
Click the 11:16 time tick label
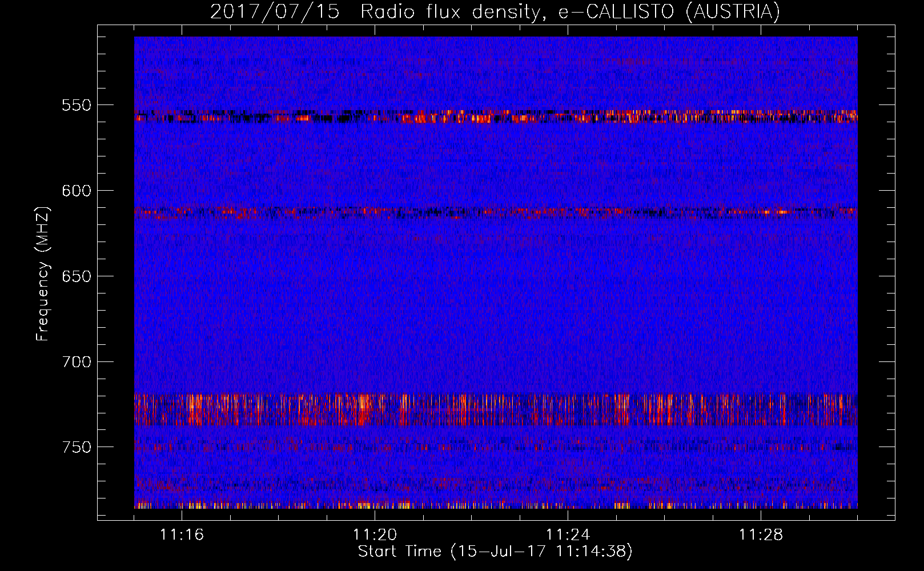tap(182, 535)
